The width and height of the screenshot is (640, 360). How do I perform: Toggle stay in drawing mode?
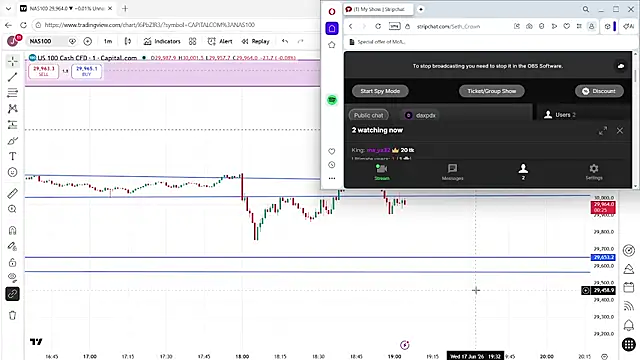13,246
